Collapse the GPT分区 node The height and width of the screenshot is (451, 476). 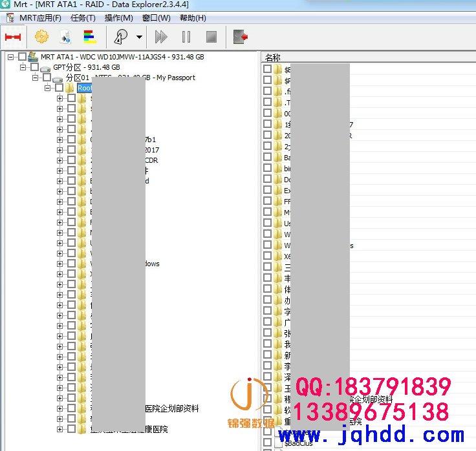tap(23, 67)
